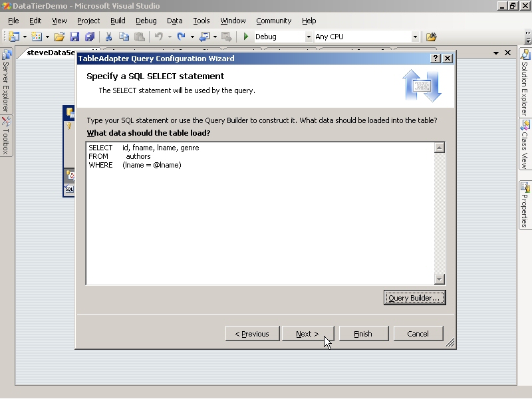Viewport: 532px width, 399px height.
Task: Click the Navigate Backward icon
Action: (204, 37)
